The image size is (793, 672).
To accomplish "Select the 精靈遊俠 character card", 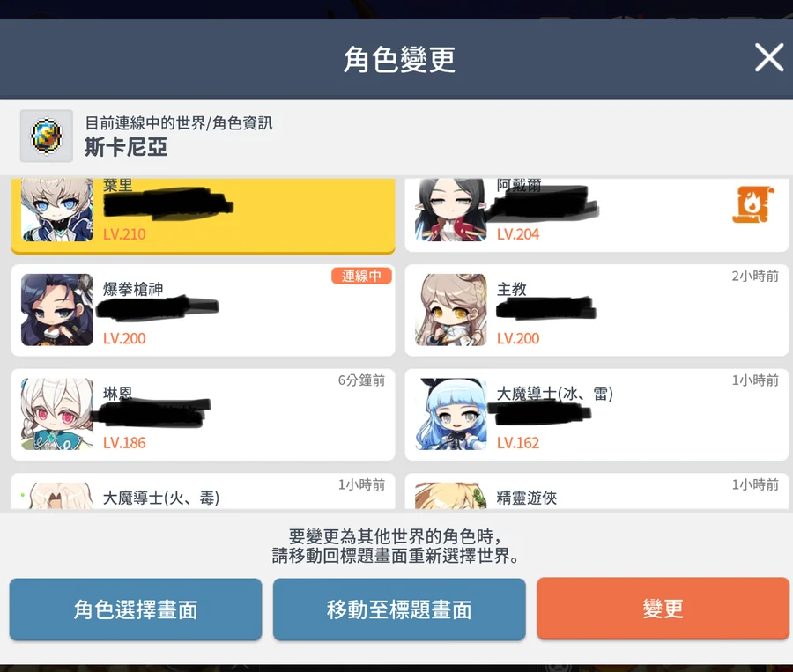I will click(x=597, y=491).
